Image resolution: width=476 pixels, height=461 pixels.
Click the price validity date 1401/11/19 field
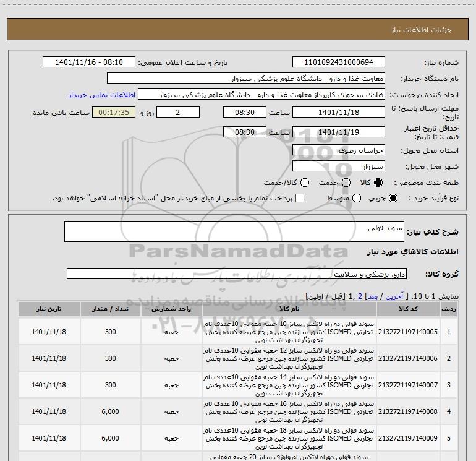coord(339,132)
